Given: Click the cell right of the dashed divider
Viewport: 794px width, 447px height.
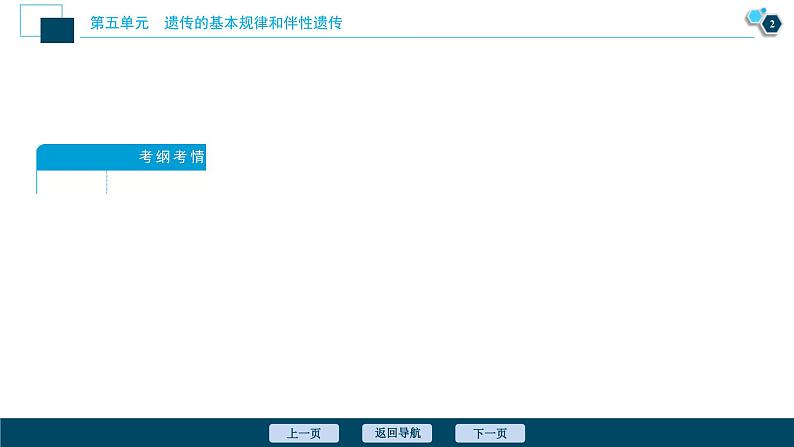Looking at the screenshot, I should 155,182.
